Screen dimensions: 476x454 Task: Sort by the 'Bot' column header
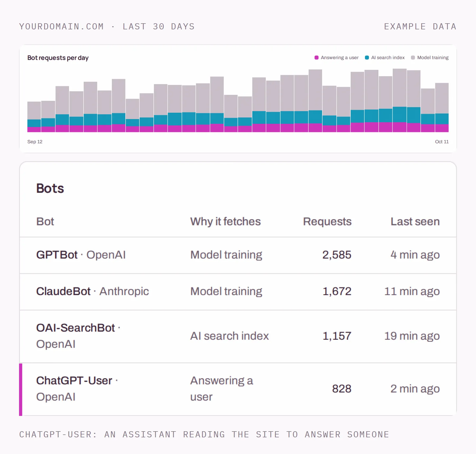click(x=45, y=221)
